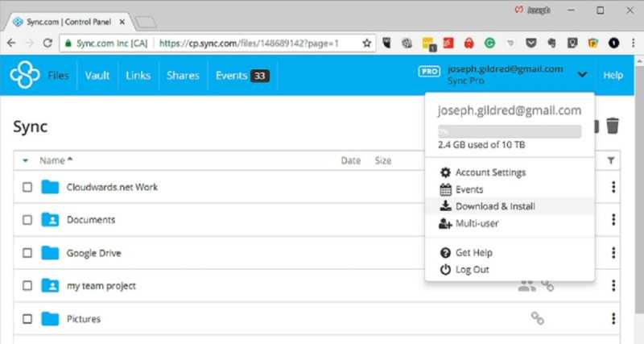
Task: Click the filter funnel icon
Action: click(x=611, y=160)
